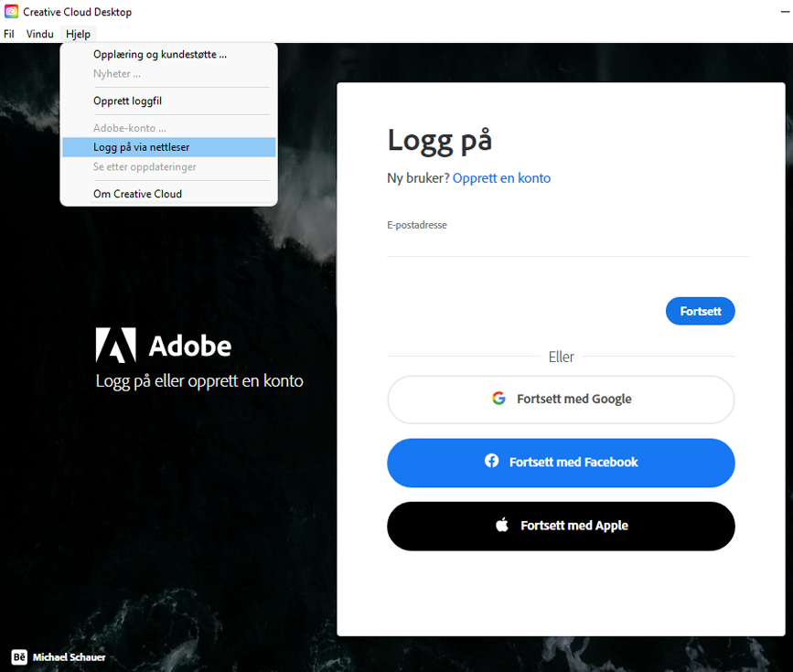Focus the E-postadresse input field
The image size is (793, 672).
[x=567, y=244]
